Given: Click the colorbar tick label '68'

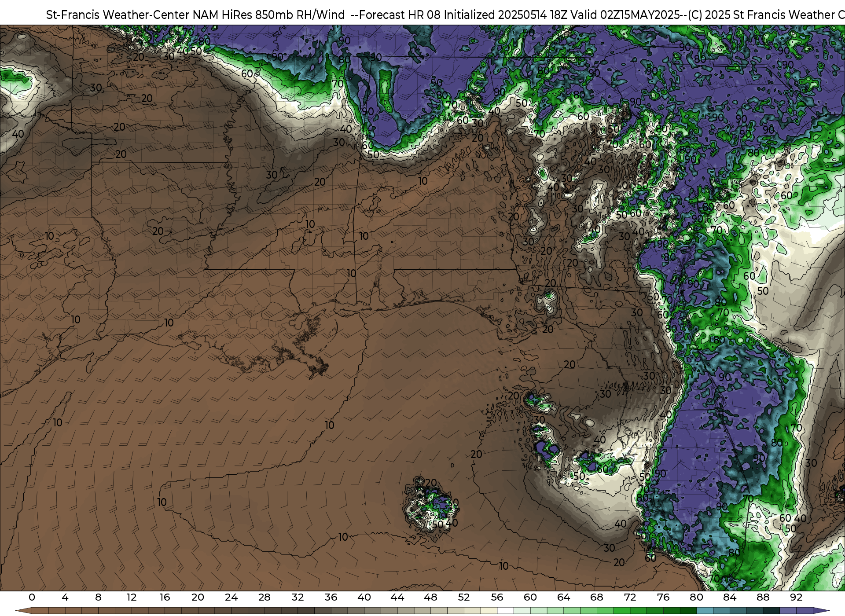Looking at the screenshot, I should pyautogui.click(x=597, y=597).
